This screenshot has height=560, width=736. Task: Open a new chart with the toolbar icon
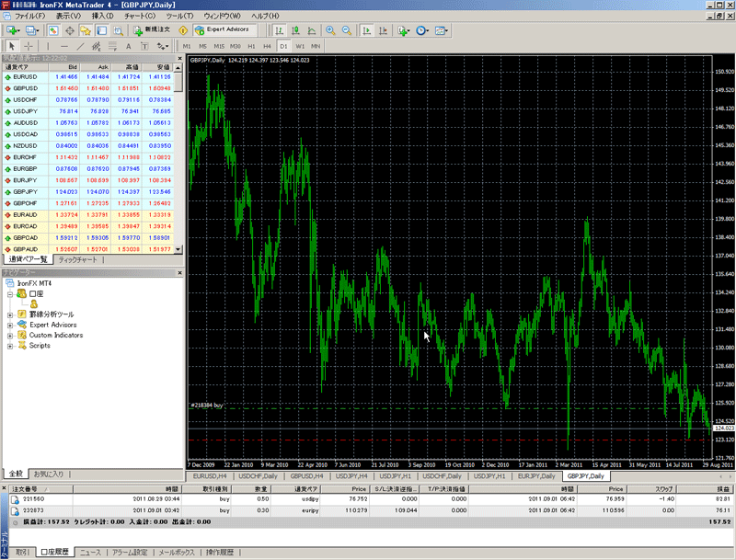point(13,30)
